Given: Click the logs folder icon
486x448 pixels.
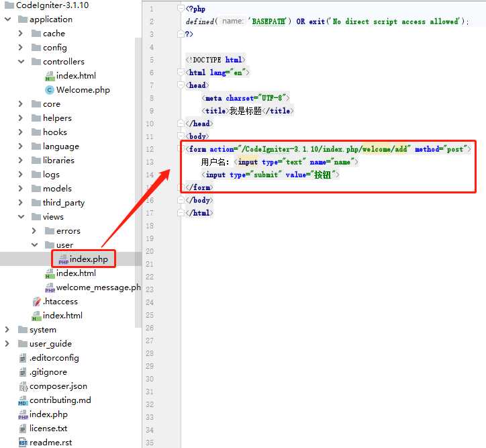Looking at the screenshot, I should tap(36, 174).
